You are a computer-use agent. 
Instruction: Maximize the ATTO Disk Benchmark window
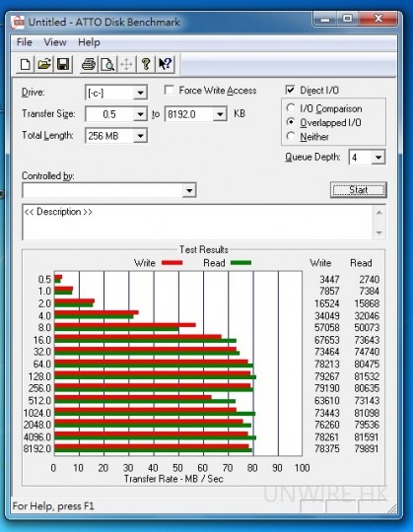tap(348, 19)
